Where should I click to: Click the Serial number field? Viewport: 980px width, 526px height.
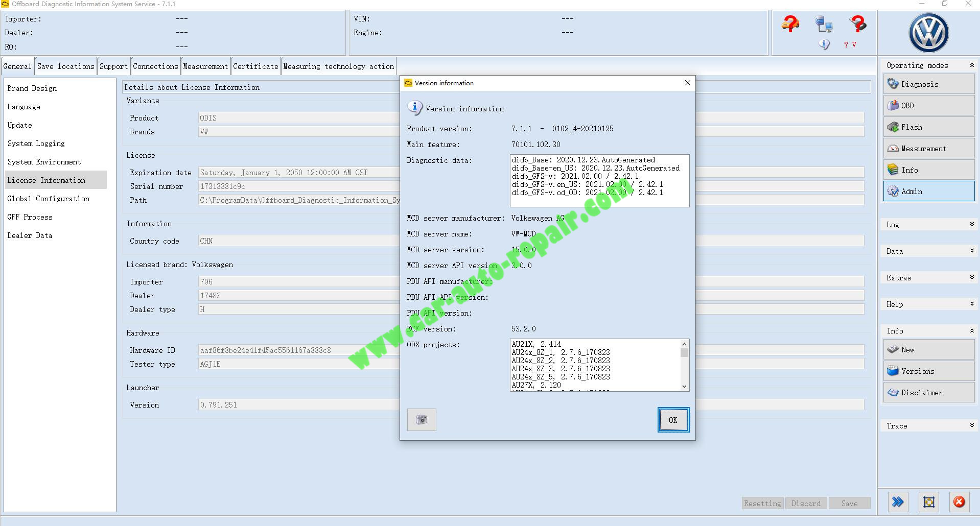point(299,186)
